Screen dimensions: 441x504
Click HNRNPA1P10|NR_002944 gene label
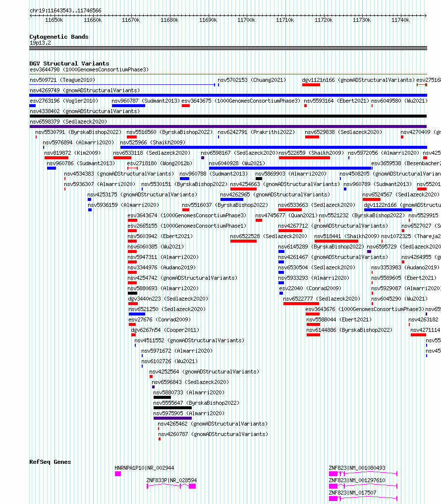pyautogui.click(x=144, y=468)
